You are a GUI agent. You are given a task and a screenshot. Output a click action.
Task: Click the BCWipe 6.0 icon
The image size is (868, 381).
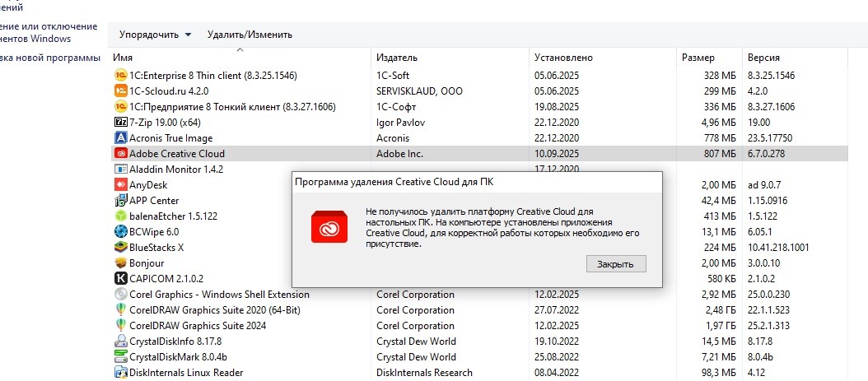[x=121, y=232]
